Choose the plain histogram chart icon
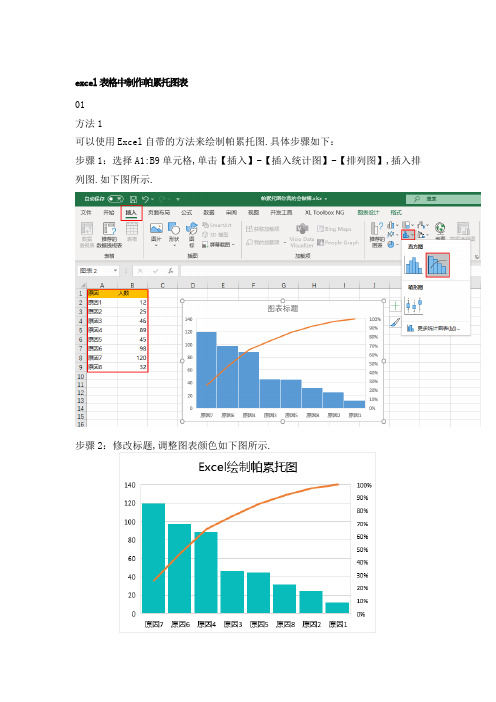 click(x=414, y=265)
